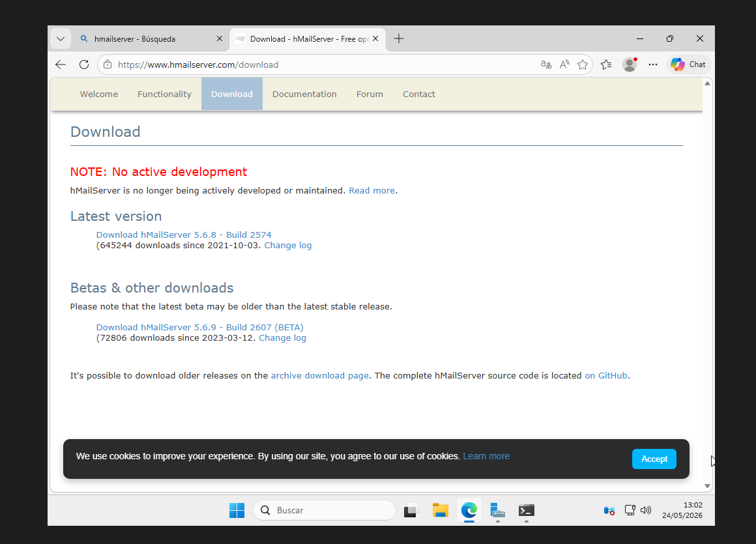Screen dimensions: 756x544
Task: Open the terminal taskbar icon
Action: [x=527, y=510]
